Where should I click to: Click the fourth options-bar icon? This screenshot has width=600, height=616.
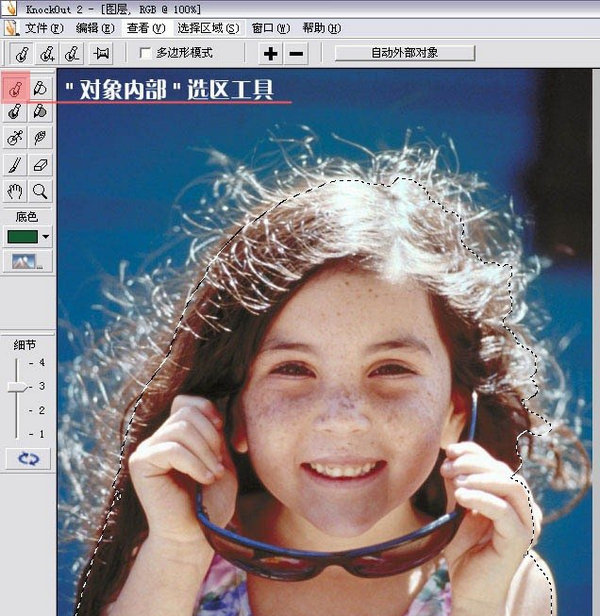(x=101, y=53)
